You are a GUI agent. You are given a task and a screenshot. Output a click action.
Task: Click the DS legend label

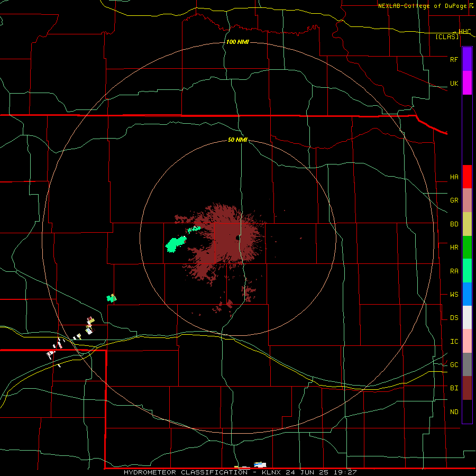point(454,318)
